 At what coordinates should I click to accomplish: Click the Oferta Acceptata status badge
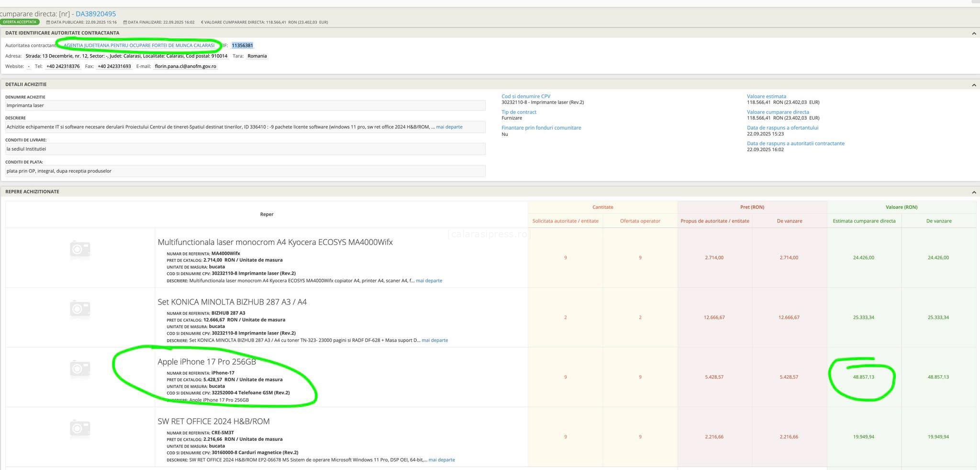click(x=20, y=22)
